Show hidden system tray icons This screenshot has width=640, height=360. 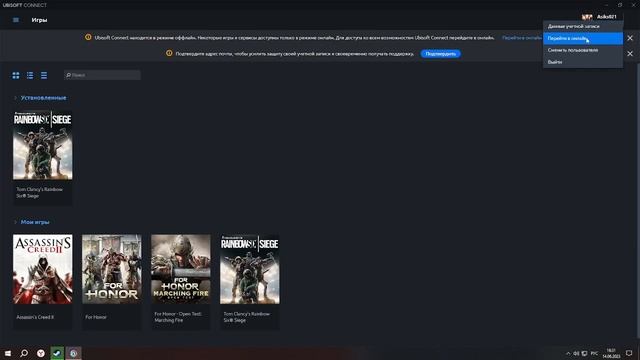[x=568, y=353]
